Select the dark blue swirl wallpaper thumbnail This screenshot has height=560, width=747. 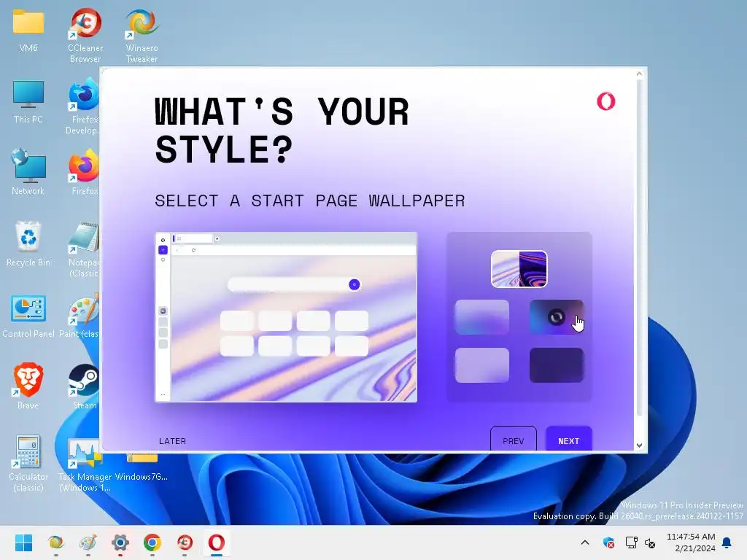tap(557, 317)
